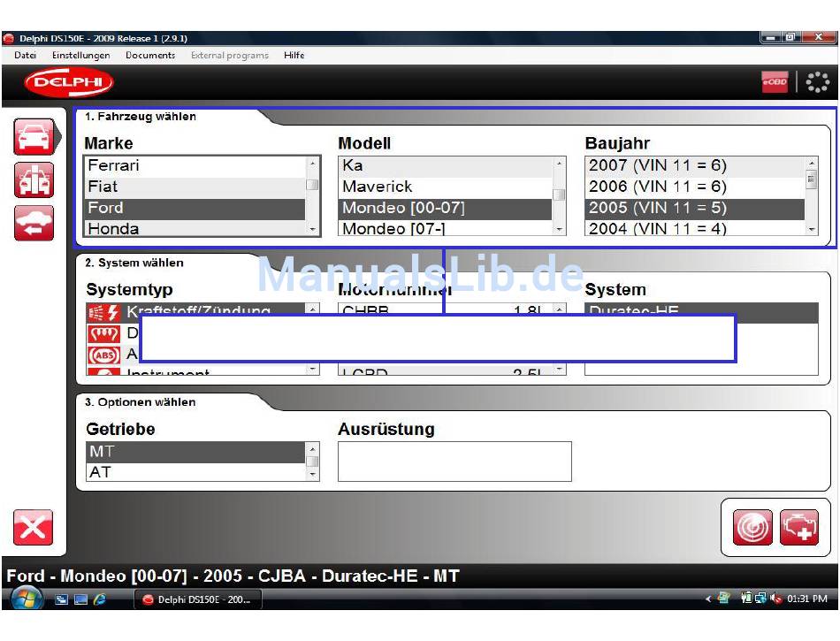Click up arrow of Systemtyp list scrollbar
840x641 pixels.
pos(312,309)
